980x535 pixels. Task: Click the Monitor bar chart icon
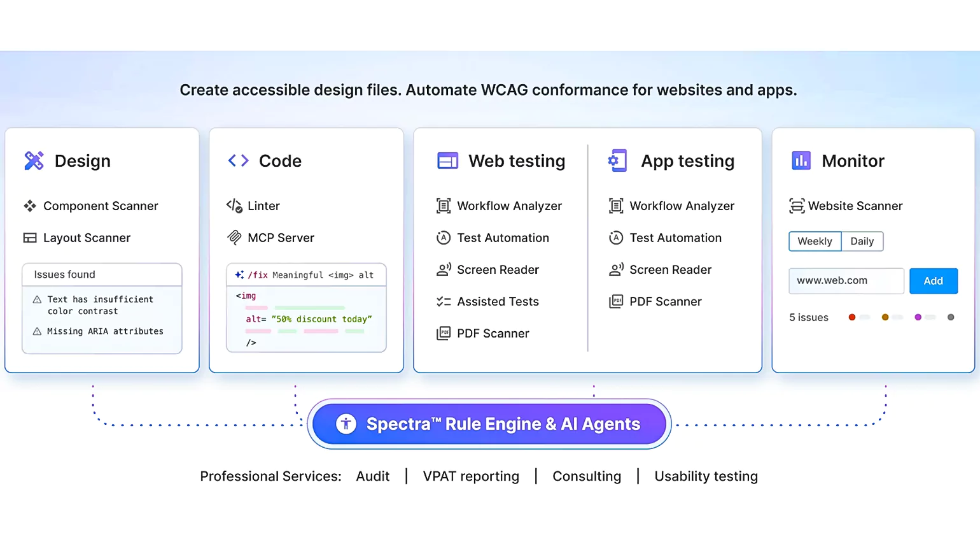click(800, 160)
